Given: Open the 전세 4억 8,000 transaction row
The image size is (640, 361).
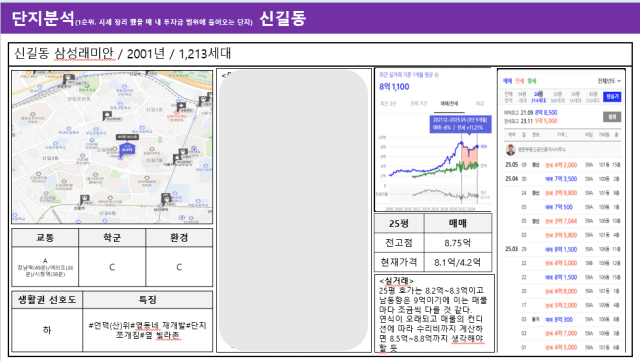Looking at the screenshot, I should click(x=563, y=291).
